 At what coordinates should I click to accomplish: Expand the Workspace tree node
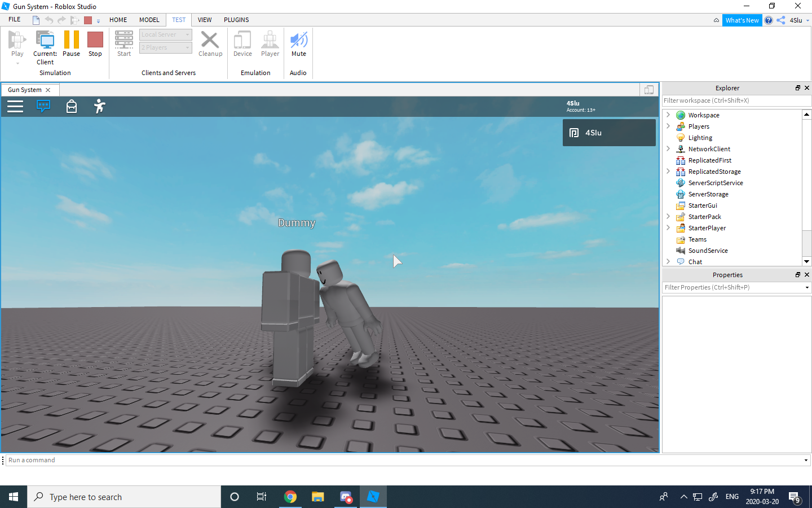tap(668, 115)
